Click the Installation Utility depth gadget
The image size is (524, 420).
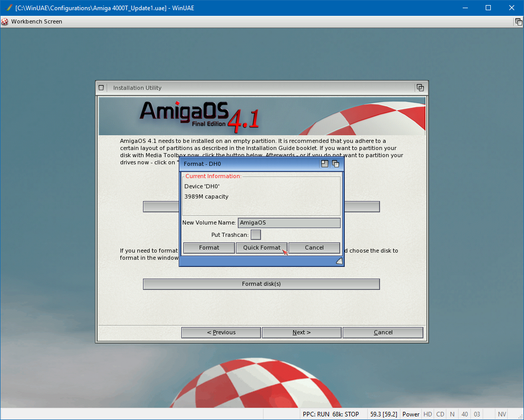[420, 87]
